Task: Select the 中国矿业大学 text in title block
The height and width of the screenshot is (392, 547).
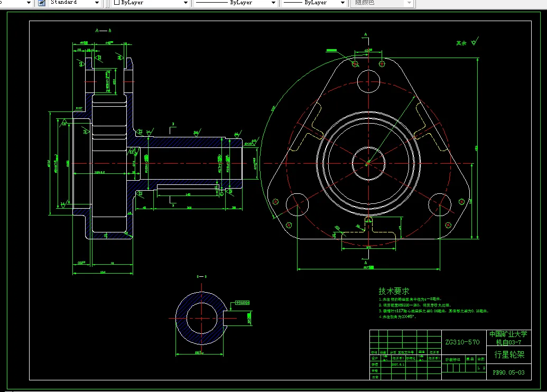Action: point(508,334)
